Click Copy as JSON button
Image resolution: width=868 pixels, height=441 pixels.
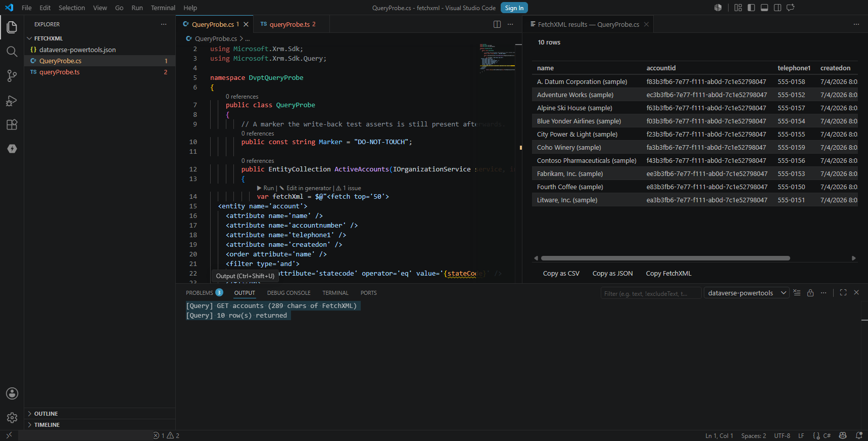pos(613,274)
